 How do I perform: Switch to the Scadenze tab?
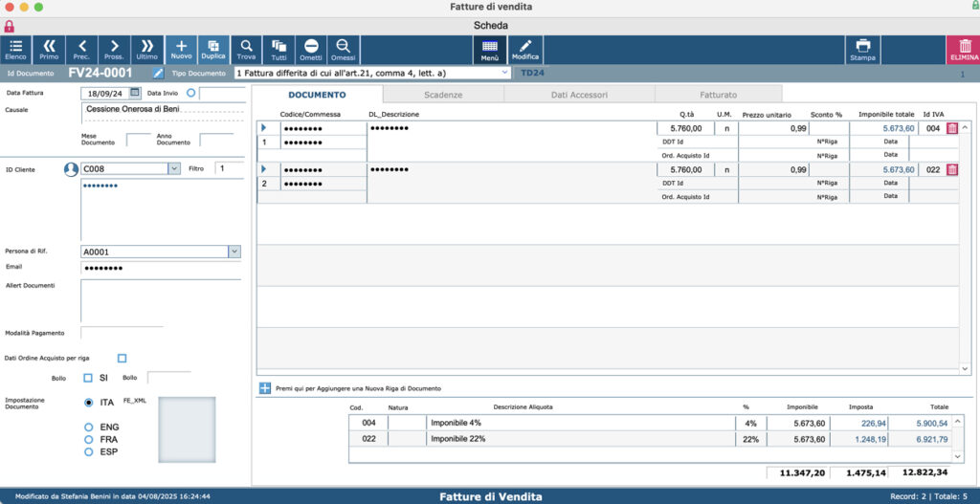pos(443,95)
